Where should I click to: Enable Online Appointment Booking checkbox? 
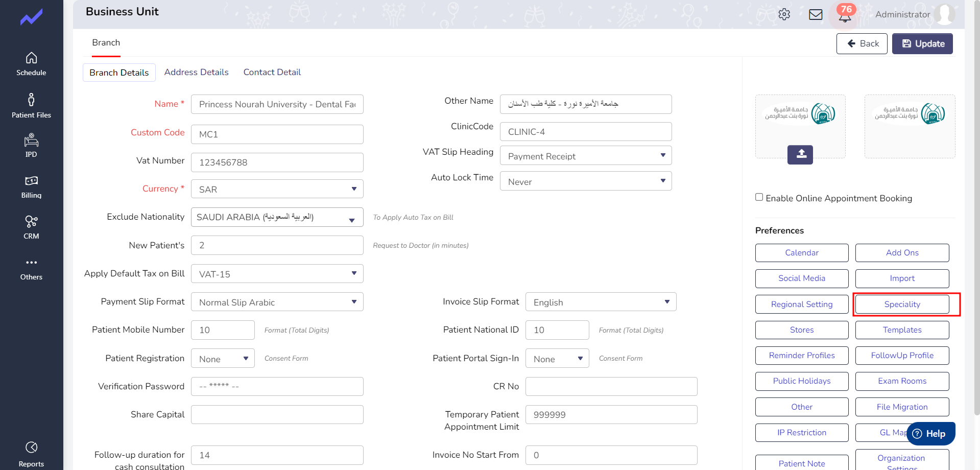click(759, 197)
